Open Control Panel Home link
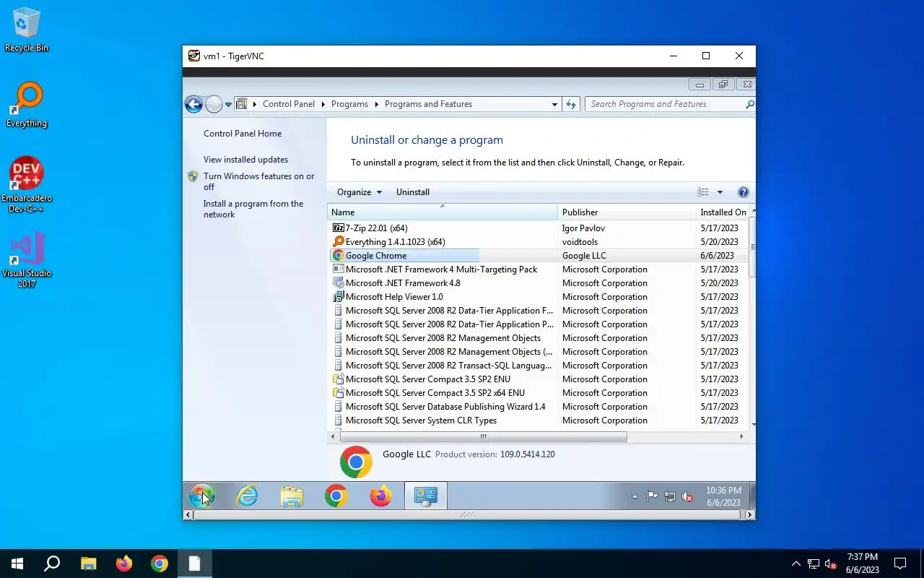Image resolution: width=924 pixels, height=578 pixels. (x=243, y=134)
